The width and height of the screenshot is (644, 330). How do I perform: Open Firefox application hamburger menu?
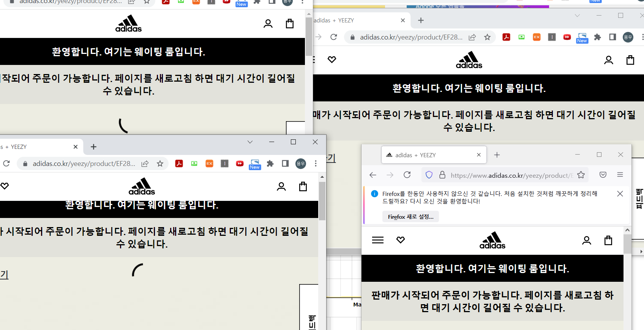(620, 175)
